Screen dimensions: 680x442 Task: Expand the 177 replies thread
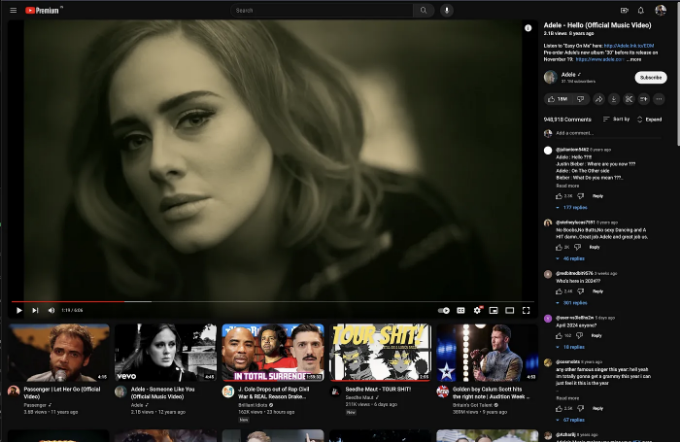pyautogui.click(x=572, y=208)
